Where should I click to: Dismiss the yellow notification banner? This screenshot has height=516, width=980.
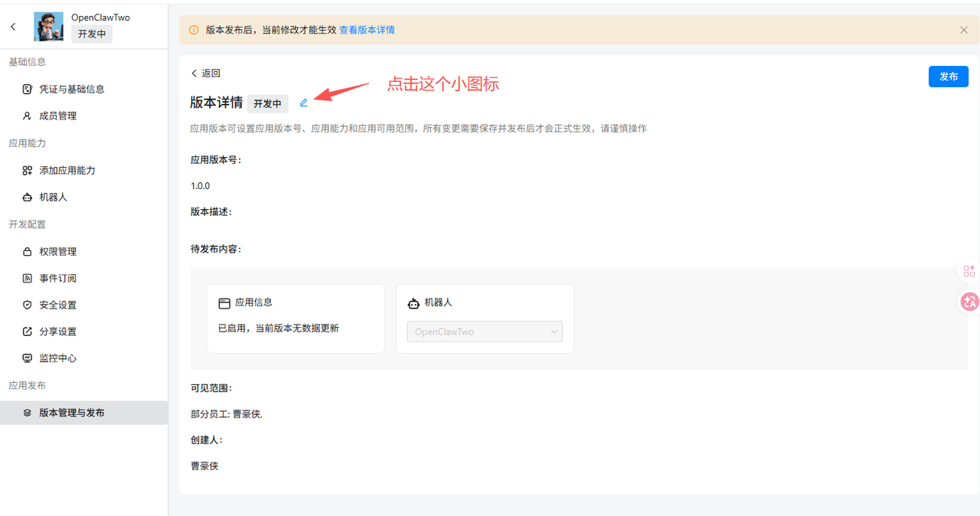click(x=964, y=30)
